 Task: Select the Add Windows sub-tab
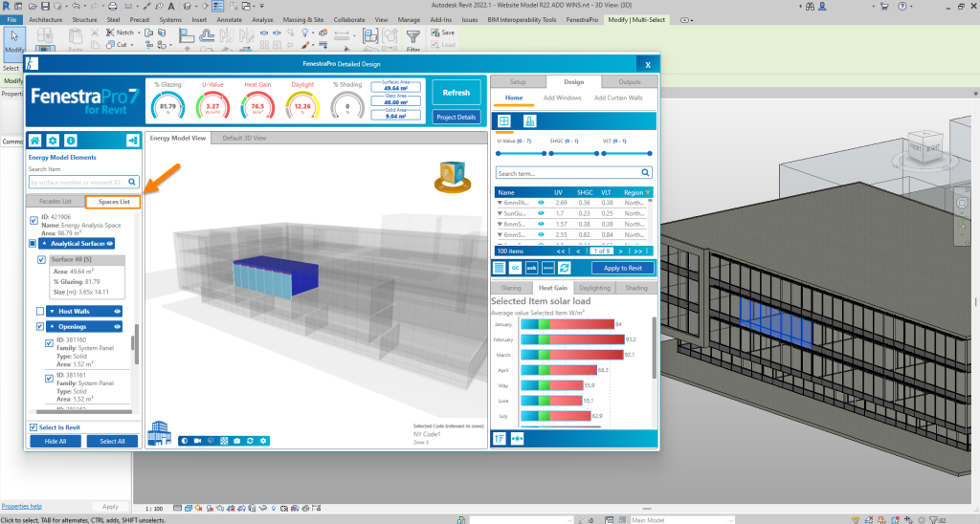[562, 98]
